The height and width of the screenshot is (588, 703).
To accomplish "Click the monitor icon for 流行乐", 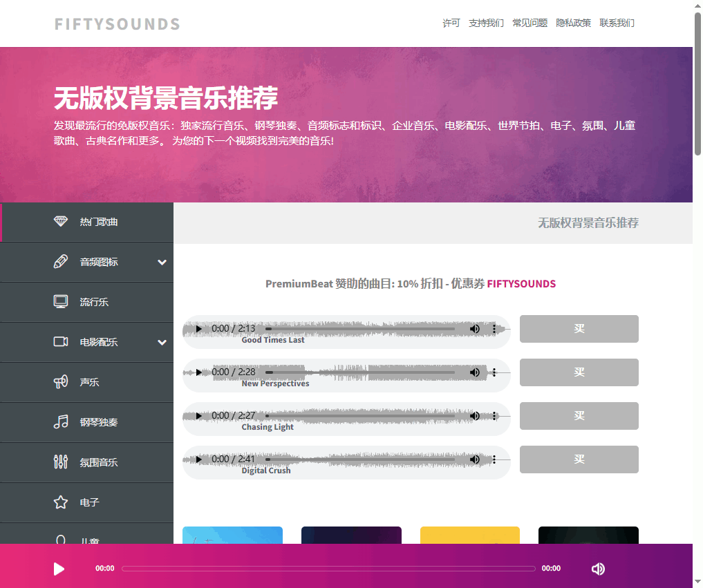I will [x=61, y=302].
